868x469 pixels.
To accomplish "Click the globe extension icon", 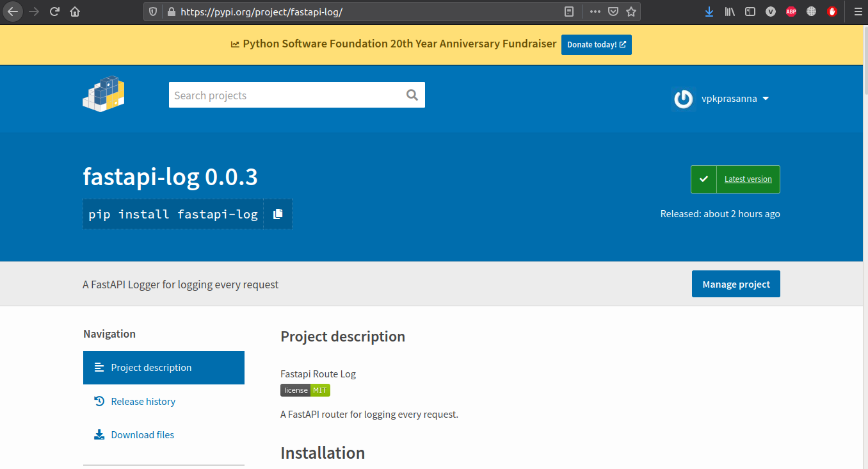I will point(812,12).
